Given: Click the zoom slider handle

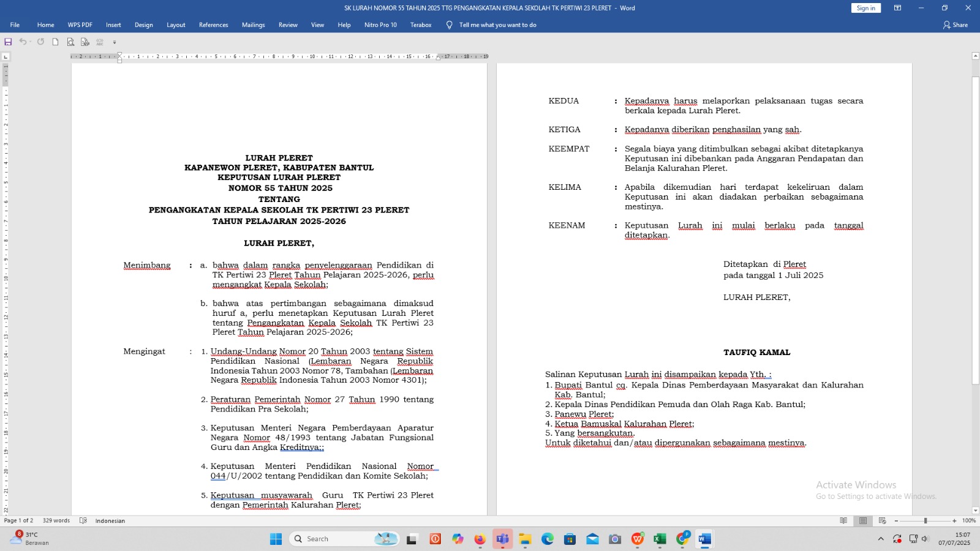Looking at the screenshot, I should [x=925, y=520].
